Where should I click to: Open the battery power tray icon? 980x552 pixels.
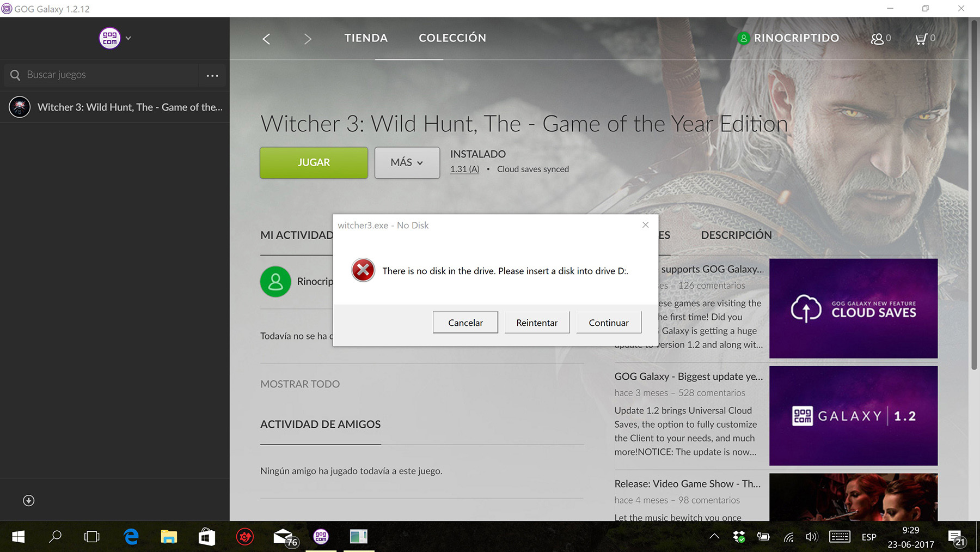pyautogui.click(x=763, y=537)
